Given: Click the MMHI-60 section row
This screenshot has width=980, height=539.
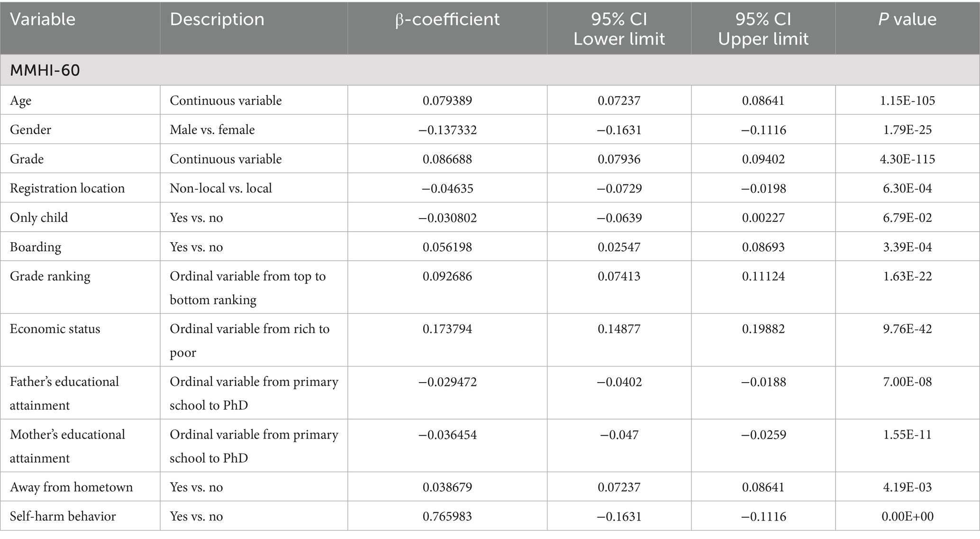Looking at the screenshot, I should click(x=45, y=70).
